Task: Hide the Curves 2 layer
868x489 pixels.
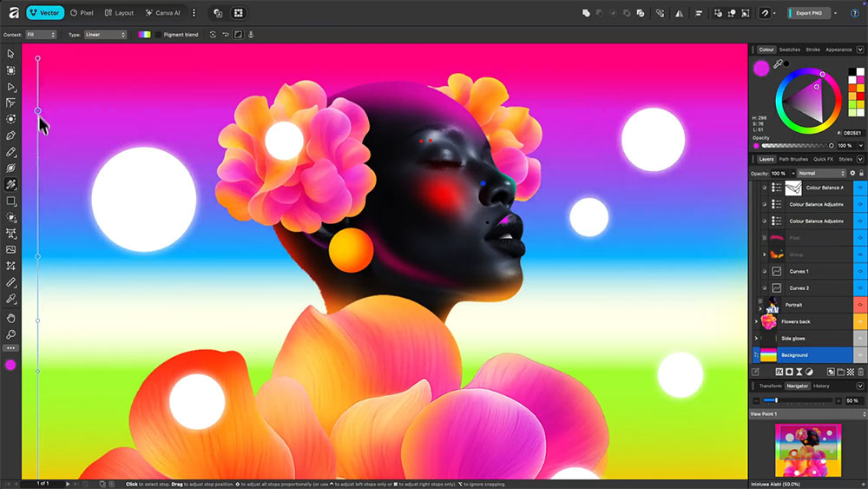Action: (x=860, y=288)
